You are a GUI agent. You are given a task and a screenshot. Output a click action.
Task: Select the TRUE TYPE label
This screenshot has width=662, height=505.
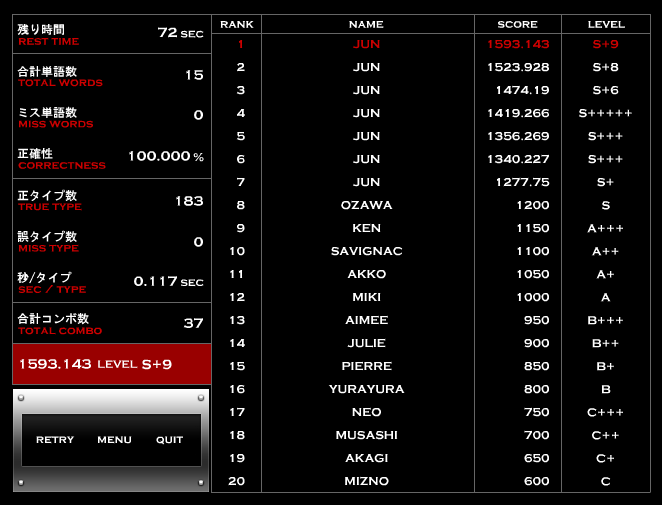click(x=50, y=207)
